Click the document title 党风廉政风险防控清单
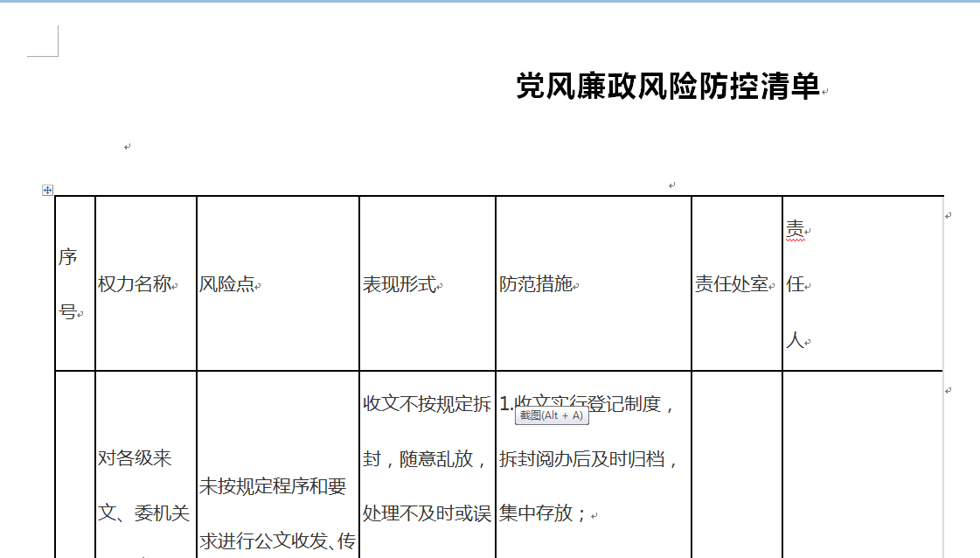980x558 pixels. click(668, 87)
